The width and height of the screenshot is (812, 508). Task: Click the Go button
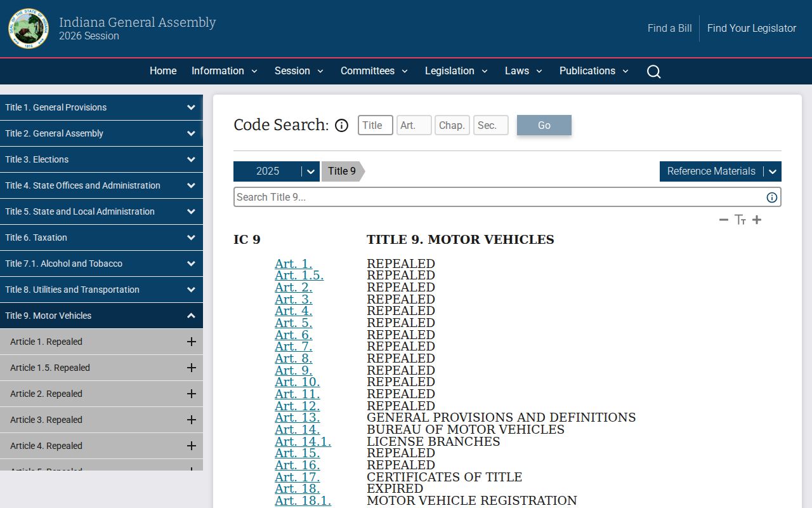point(544,125)
